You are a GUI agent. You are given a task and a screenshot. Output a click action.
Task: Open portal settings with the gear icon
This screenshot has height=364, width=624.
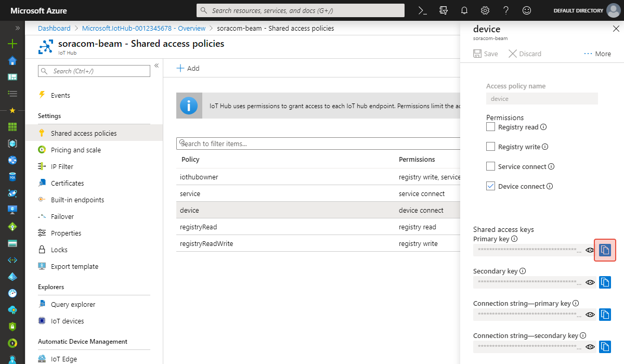coord(485,10)
